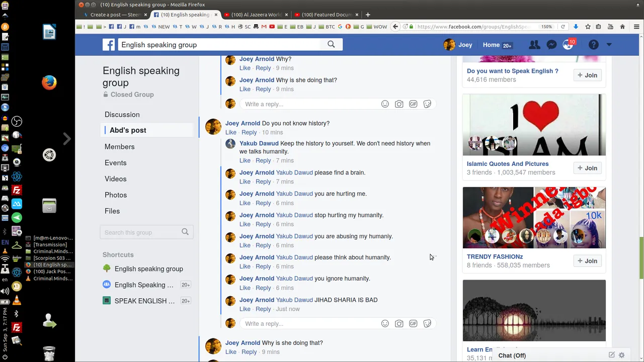Switch to Create a post Steemit tab
The width and height of the screenshot is (644, 362).
(115, 15)
